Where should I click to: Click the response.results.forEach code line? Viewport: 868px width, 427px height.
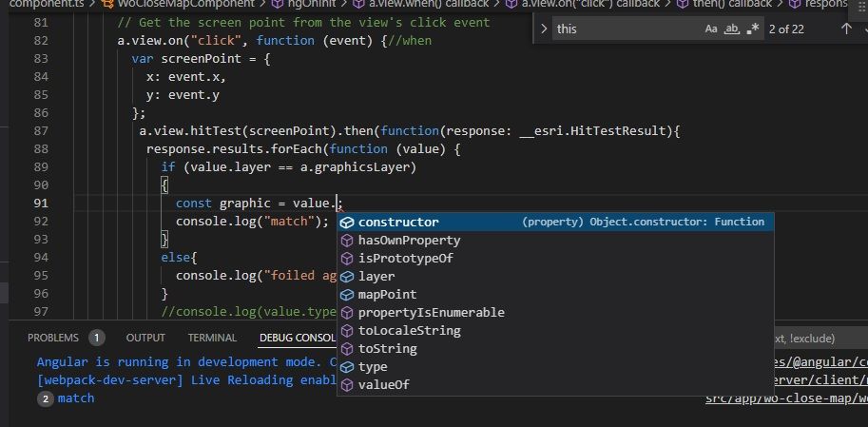[x=303, y=149]
